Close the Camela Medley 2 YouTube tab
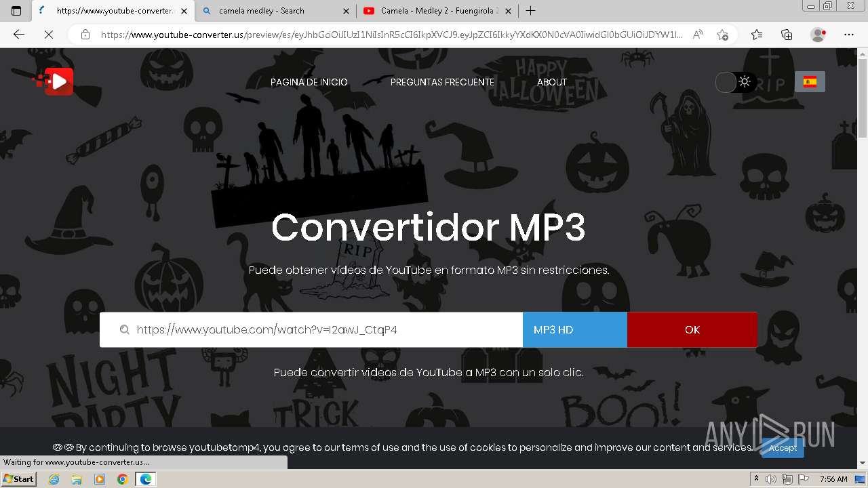This screenshot has width=868, height=488. point(508,11)
